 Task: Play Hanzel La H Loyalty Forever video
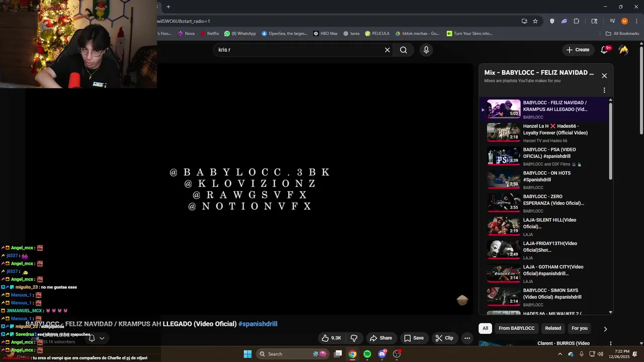[x=546, y=133]
